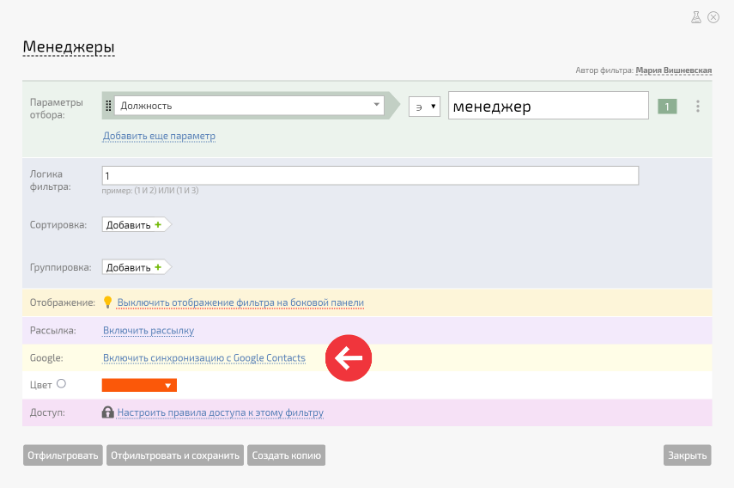Open the three-dot menu of parameter 1
This screenshot has height=488, width=734.
(697, 106)
